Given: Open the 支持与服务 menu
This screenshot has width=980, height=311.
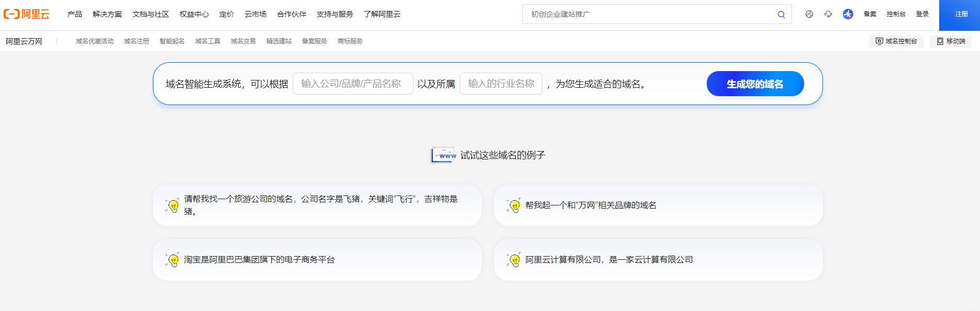Looking at the screenshot, I should point(335,14).
